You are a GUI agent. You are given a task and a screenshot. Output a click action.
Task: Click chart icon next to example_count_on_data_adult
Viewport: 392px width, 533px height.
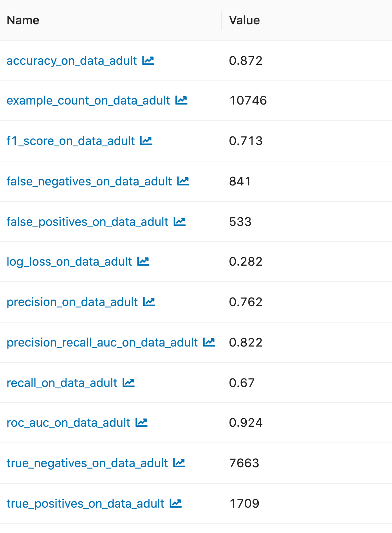(181, 100)
